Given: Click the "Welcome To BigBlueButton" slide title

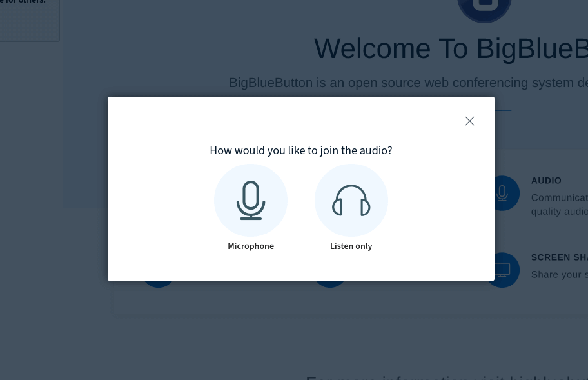Looking at the screenshot, I should pyautogui.click(x=450, y=49).
